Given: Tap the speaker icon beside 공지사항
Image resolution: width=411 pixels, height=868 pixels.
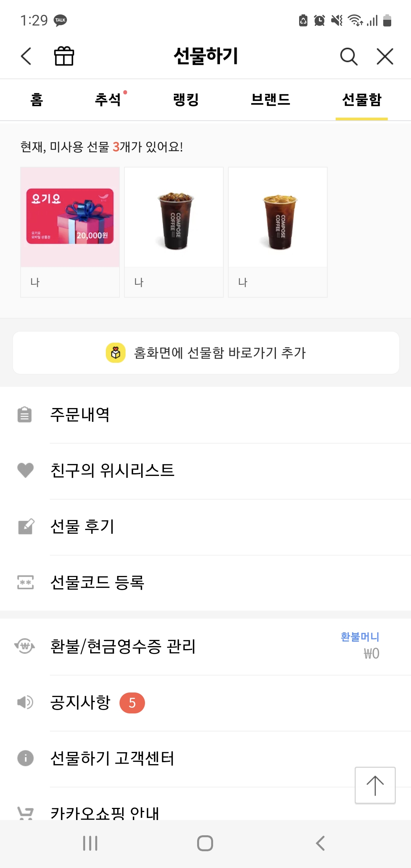Looking at the screenshot, I should click(x=25, y=702).
